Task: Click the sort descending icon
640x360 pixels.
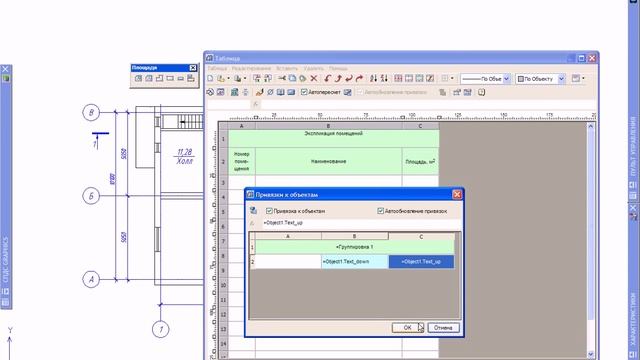Action: tap(384, 78)
